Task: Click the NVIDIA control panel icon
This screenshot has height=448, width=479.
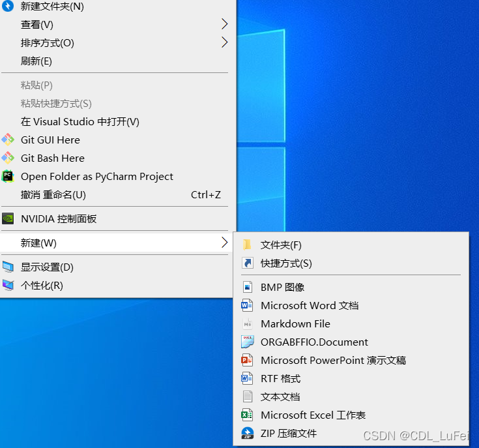Action: (8, 219)
